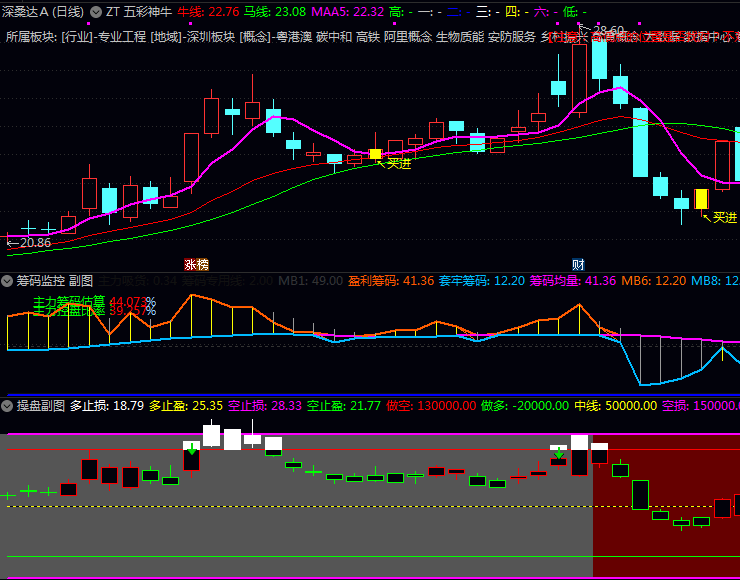Select the ZT 五彩神牛 indicator name

point(138,12)
